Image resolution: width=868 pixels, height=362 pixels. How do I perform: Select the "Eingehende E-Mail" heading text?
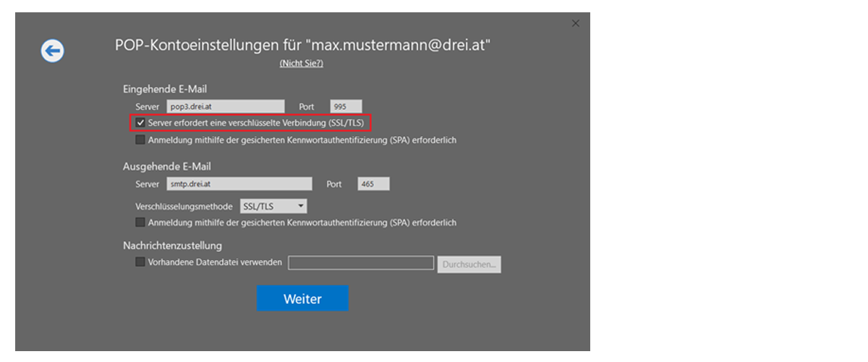165,89
